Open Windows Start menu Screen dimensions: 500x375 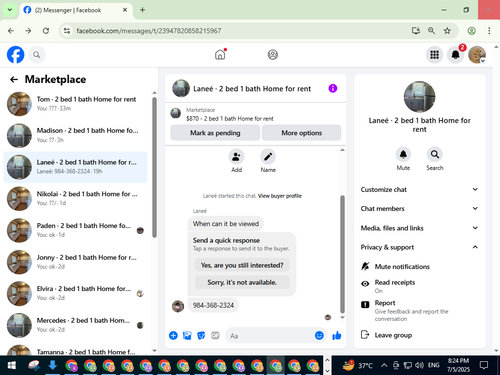pyautogui.click(x=12, y=365)
